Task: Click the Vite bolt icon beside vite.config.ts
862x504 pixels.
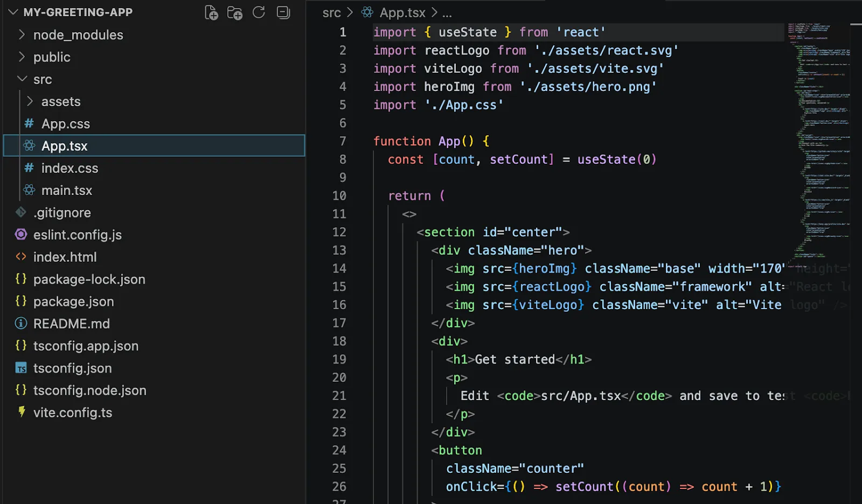Action: pyautogui.click(x=22, y=412)
